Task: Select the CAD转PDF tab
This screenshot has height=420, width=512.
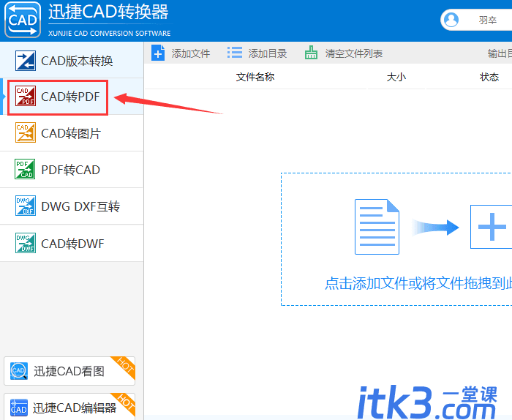Action: [72, 97]
